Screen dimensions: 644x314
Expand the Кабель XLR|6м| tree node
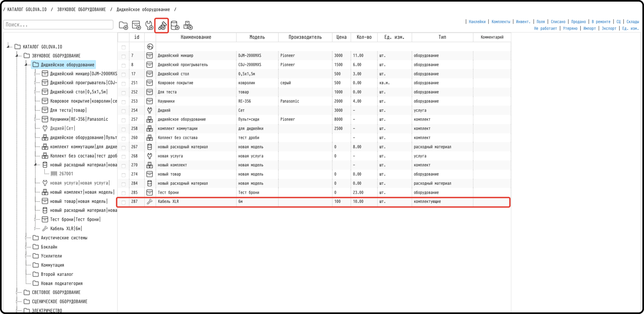(35, 229)
